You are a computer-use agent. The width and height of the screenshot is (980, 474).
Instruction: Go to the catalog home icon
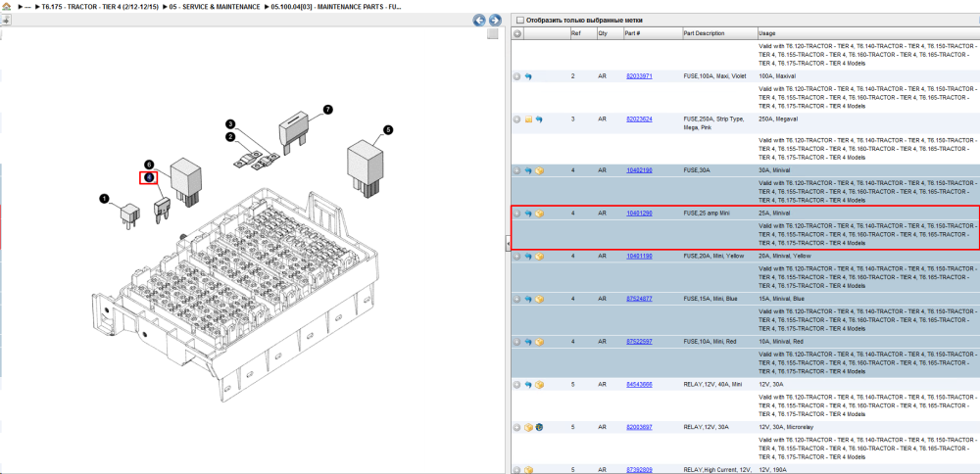tap(6, 6)
